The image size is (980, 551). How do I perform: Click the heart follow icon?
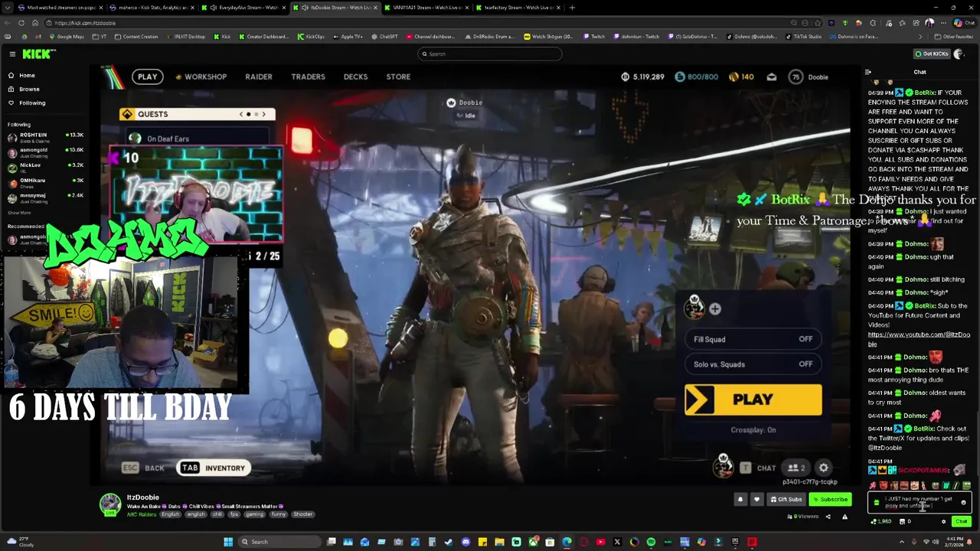756,500
